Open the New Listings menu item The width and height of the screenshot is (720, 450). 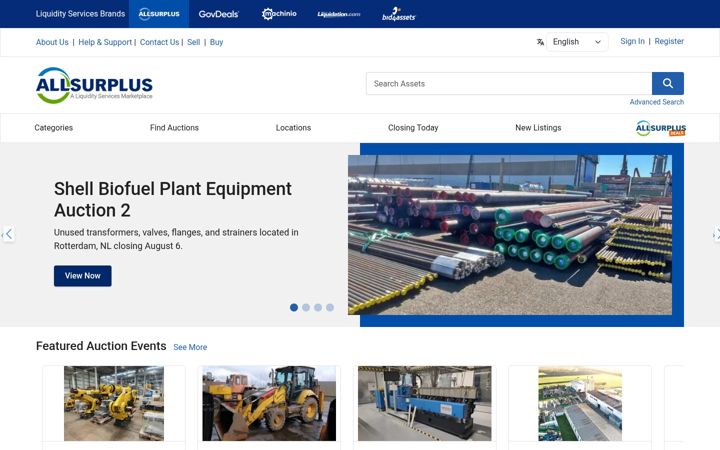point(538,128)
